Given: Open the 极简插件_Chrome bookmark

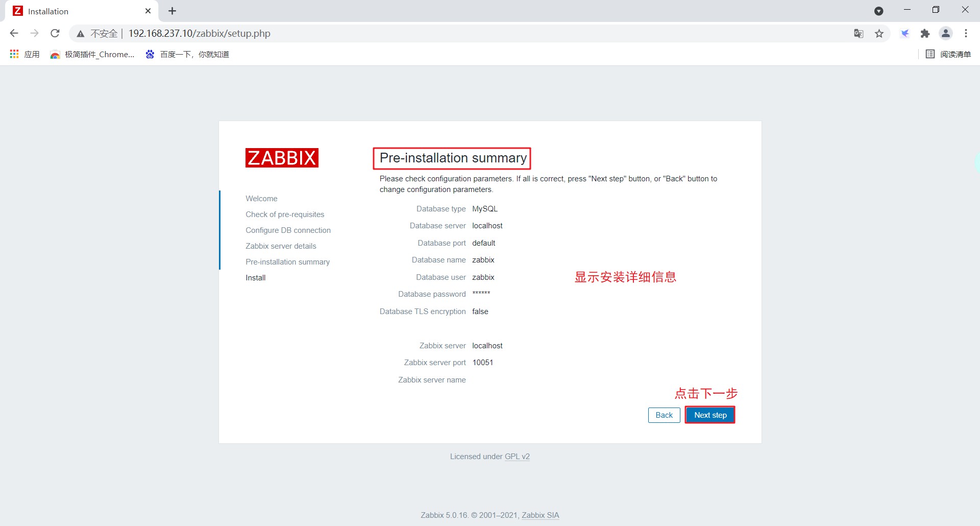Looking at the screenshot, I should click(92, 54).
